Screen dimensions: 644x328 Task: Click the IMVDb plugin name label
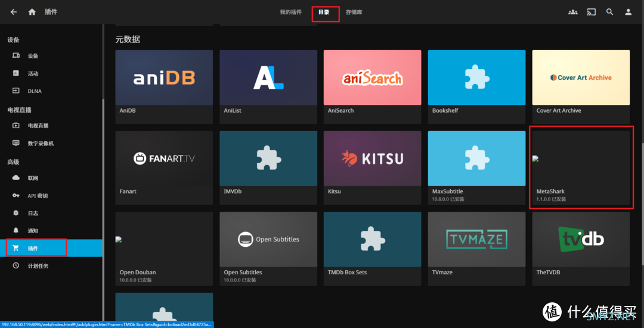tap(233, 191)
